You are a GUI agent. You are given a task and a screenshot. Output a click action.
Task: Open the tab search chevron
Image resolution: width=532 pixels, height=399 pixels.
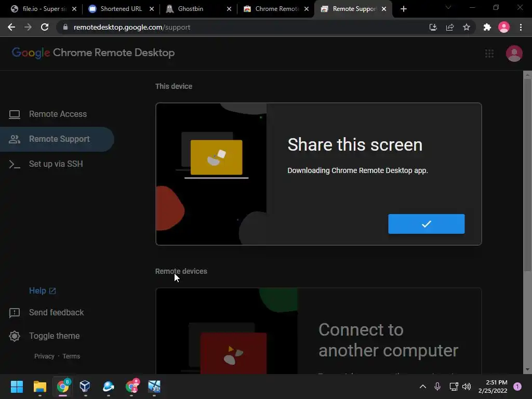click(x=448, y=7)
